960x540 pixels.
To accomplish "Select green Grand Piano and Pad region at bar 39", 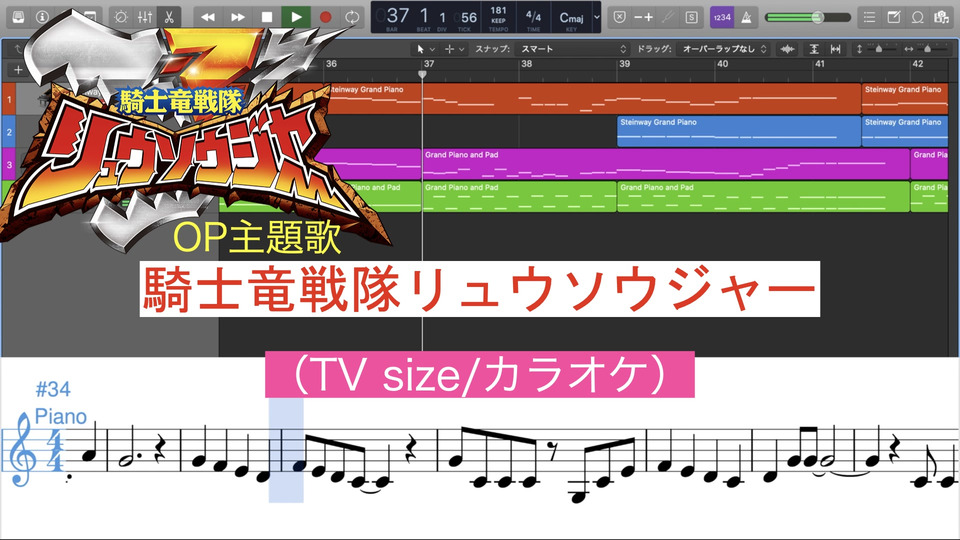I will pyautogui.click(x=763, y=197).
